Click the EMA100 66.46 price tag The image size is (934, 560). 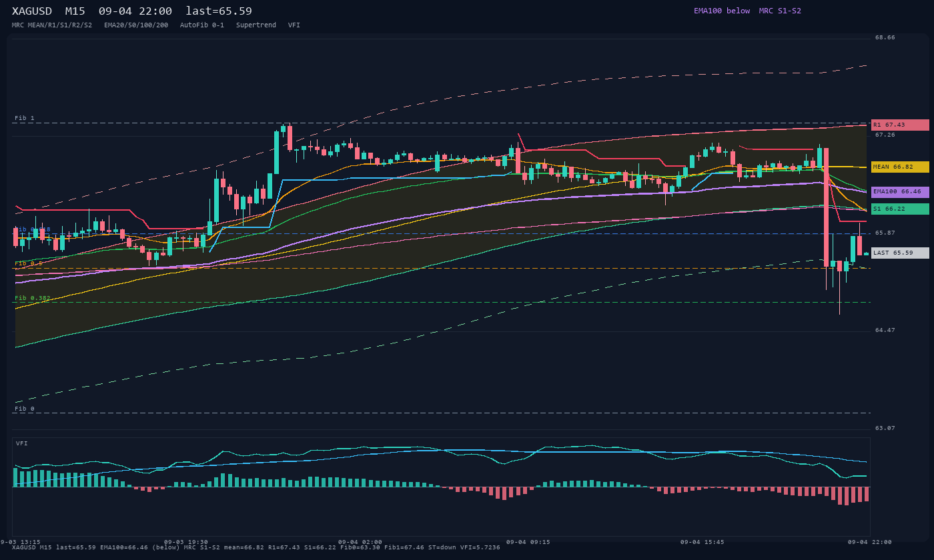point(900,192)
